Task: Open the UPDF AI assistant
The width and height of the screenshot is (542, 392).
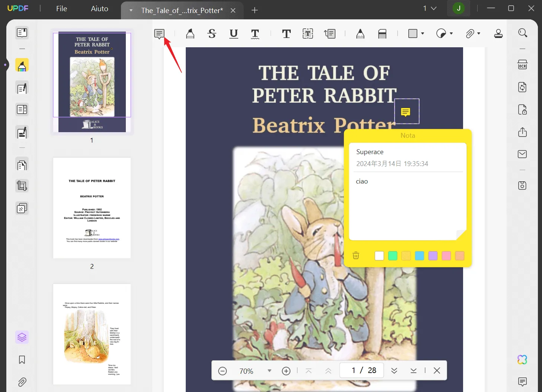Action: click(522, 360)
